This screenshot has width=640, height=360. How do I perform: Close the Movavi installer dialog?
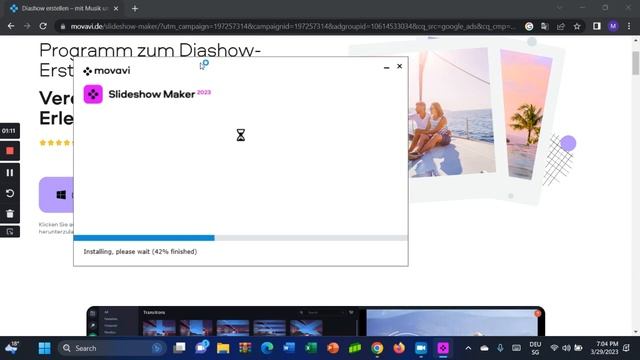(x=400, y=66)
